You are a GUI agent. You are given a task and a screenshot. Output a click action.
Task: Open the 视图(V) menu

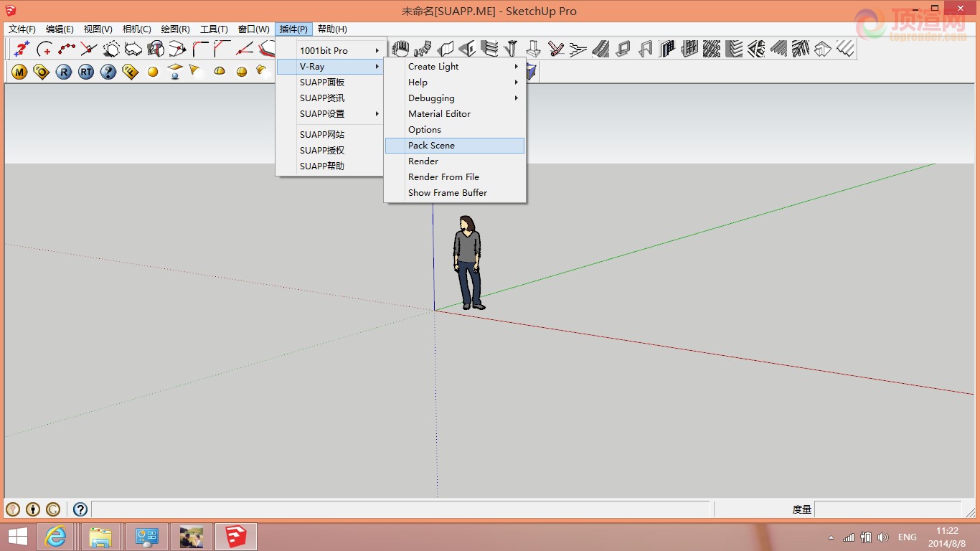tap(98, 29)
